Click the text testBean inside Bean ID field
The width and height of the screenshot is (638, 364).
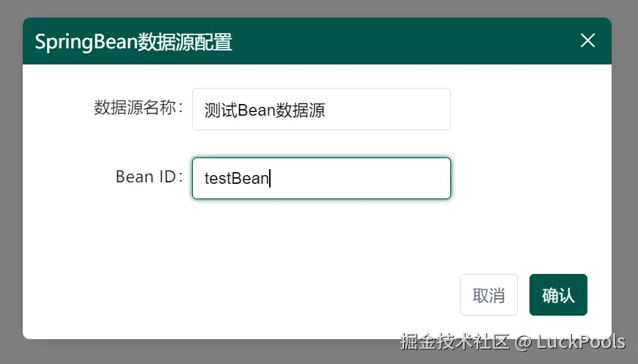(236, 179)
